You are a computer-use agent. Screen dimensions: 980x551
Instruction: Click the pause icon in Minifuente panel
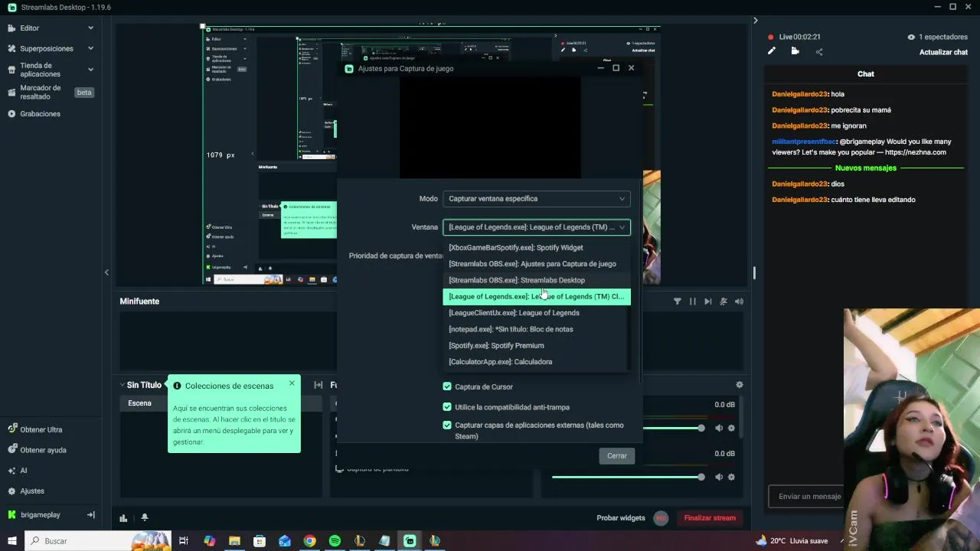point(693,302)
